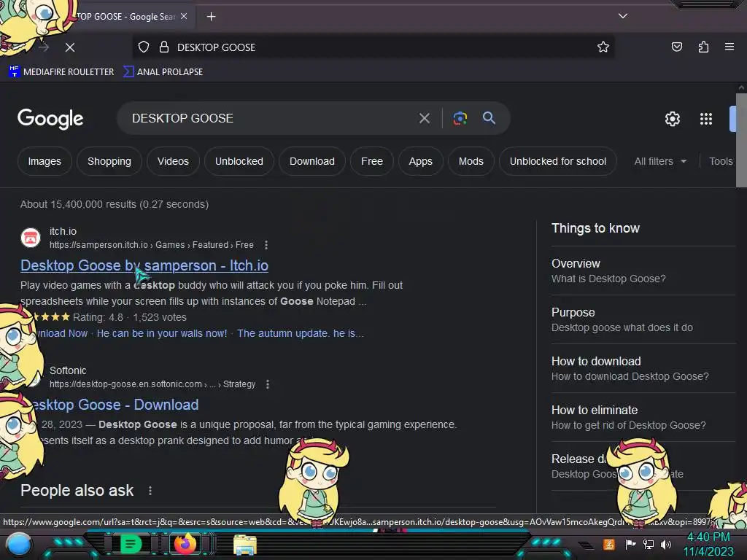Stop the page loading with X button

70,47
